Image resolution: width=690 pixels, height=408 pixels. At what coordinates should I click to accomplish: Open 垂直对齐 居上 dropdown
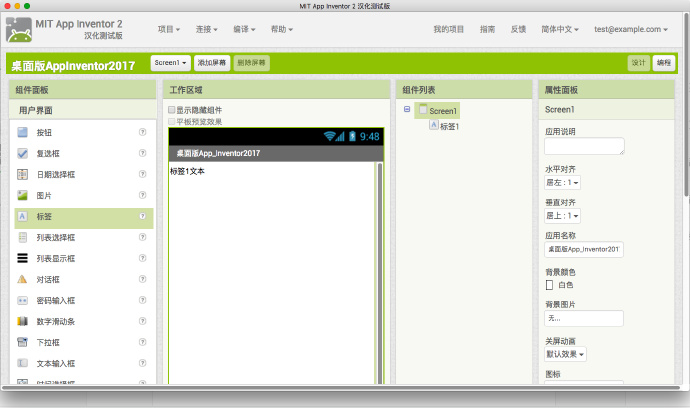coord(562,216)
